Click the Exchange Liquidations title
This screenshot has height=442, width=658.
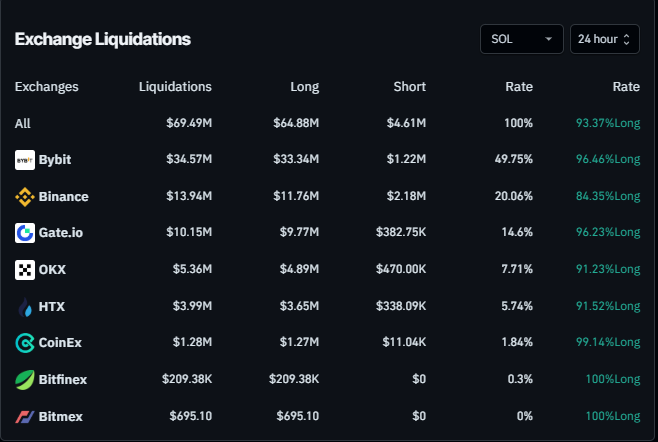point(102,39)
